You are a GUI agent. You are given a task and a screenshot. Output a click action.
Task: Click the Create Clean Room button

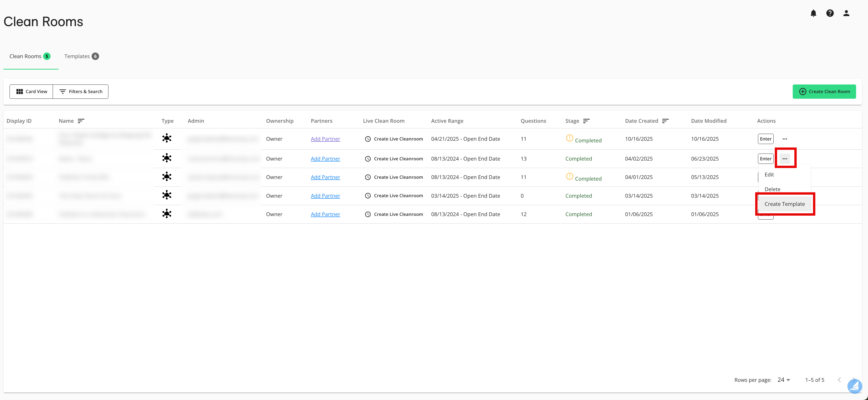coord(824,91)
